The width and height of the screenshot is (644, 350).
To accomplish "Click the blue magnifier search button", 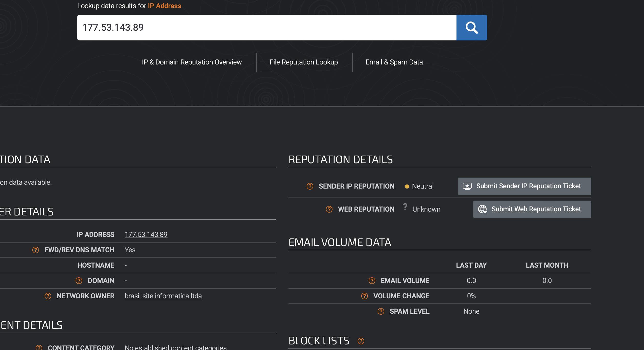I will [472, 28].
